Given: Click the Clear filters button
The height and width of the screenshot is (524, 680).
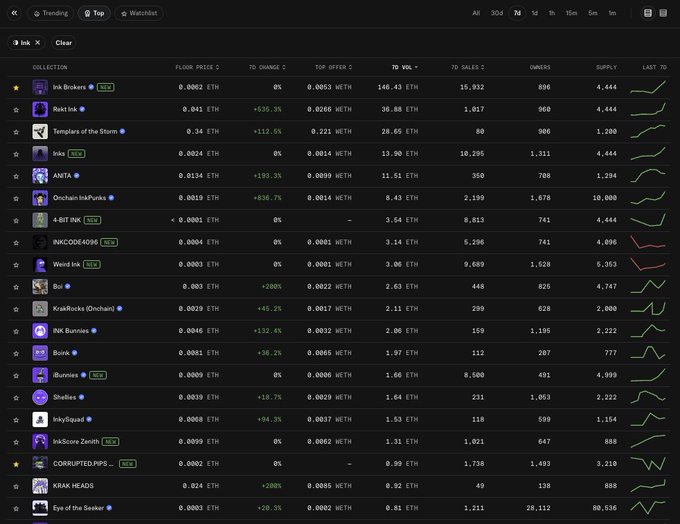Looking at the screenshot, I should click(x=63, y=43).
